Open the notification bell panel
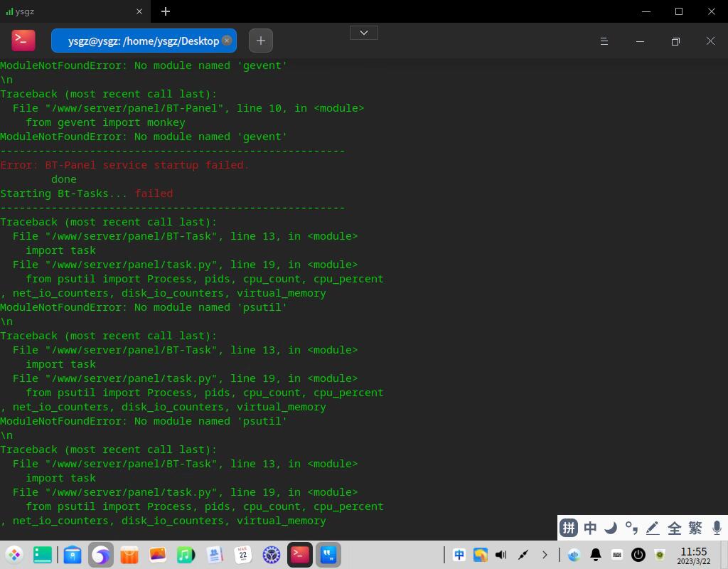The image size is (728, 569). click(596, 555)
